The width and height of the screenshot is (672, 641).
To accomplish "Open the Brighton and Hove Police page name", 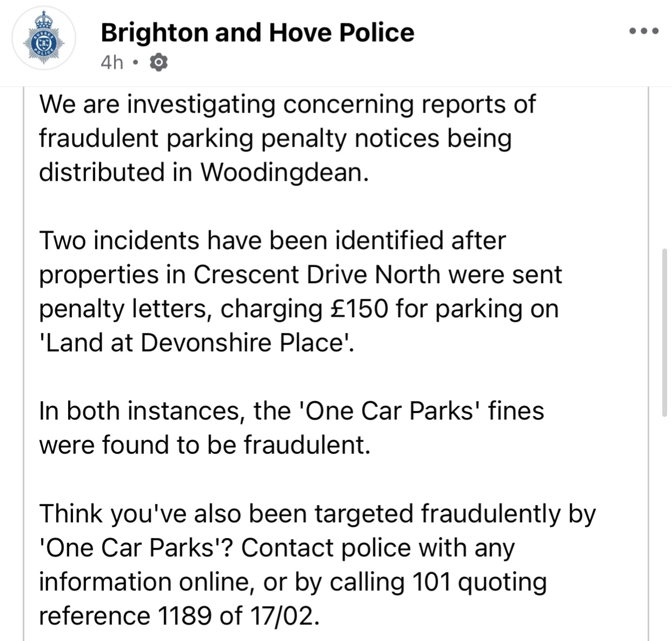I will (257, 32).
